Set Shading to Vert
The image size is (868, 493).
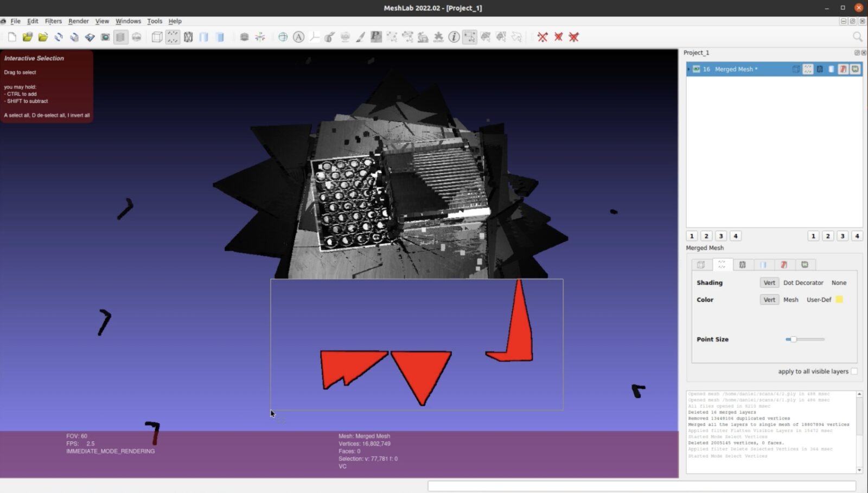[x=769, y=282]
